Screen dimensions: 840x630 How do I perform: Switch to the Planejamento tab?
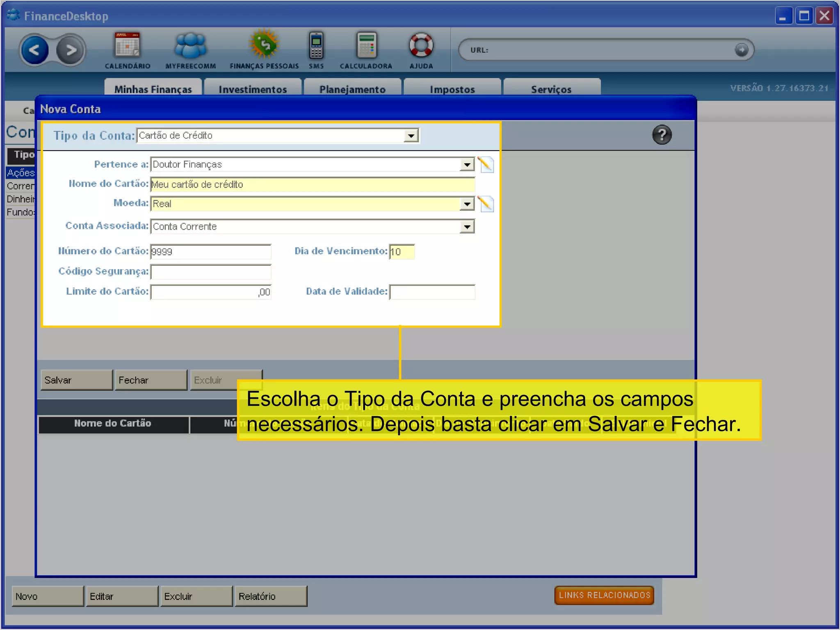click(352, 89)
